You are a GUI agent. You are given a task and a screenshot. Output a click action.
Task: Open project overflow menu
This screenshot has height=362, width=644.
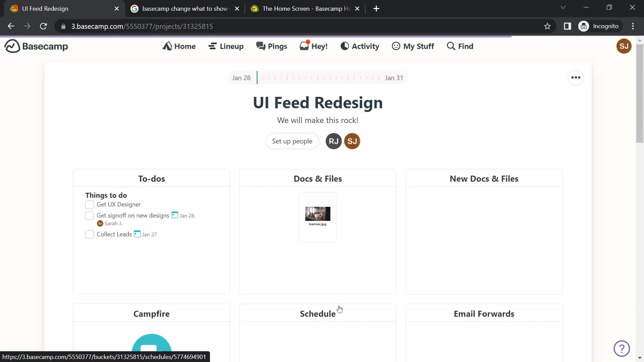[x=576, y=77]
